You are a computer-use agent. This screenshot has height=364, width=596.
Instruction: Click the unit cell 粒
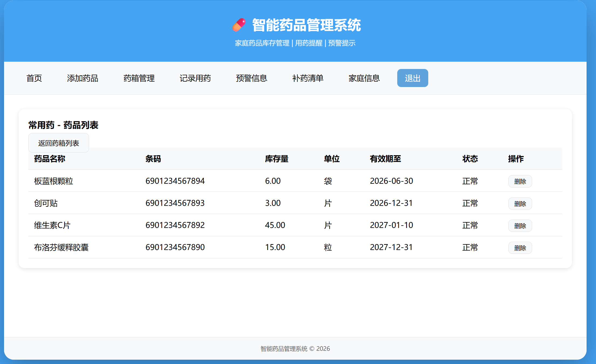[328, 247]
